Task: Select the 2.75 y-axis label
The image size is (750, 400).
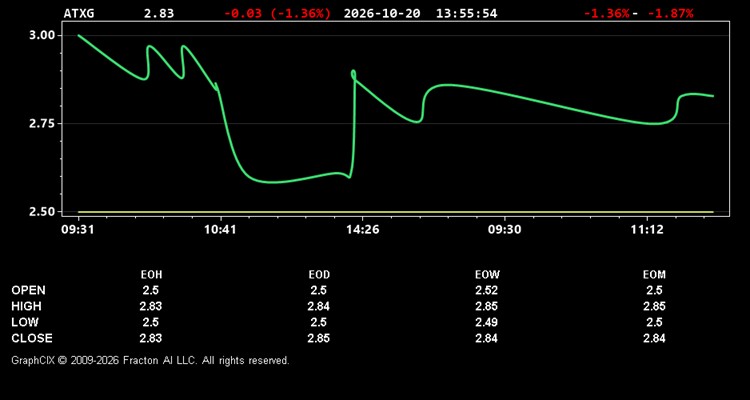Action: [x=42, y=123]
